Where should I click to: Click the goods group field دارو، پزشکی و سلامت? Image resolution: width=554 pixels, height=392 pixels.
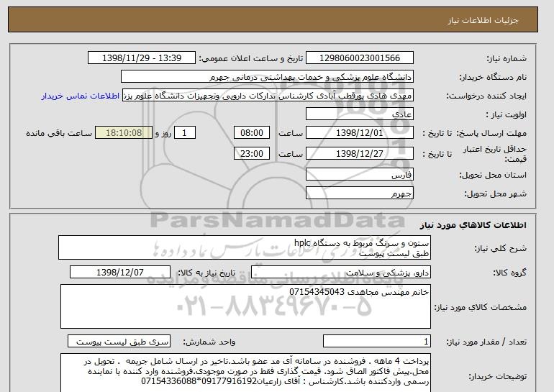[340, 273]
